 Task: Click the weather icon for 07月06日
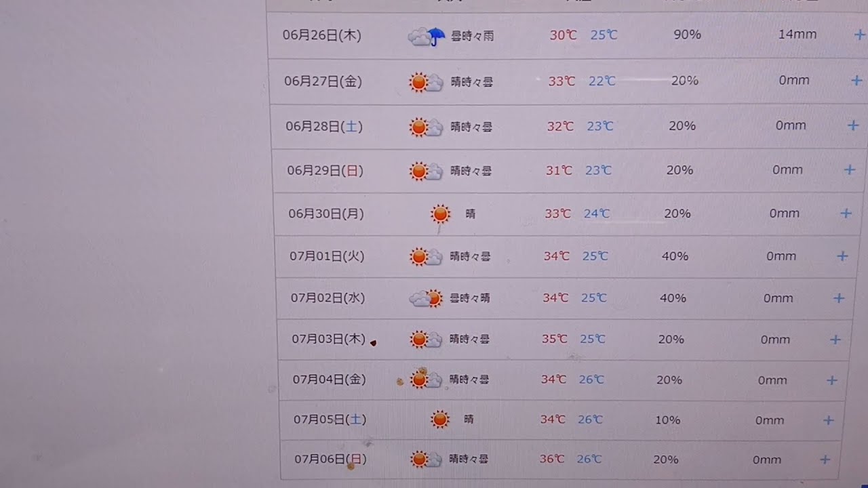426,460
